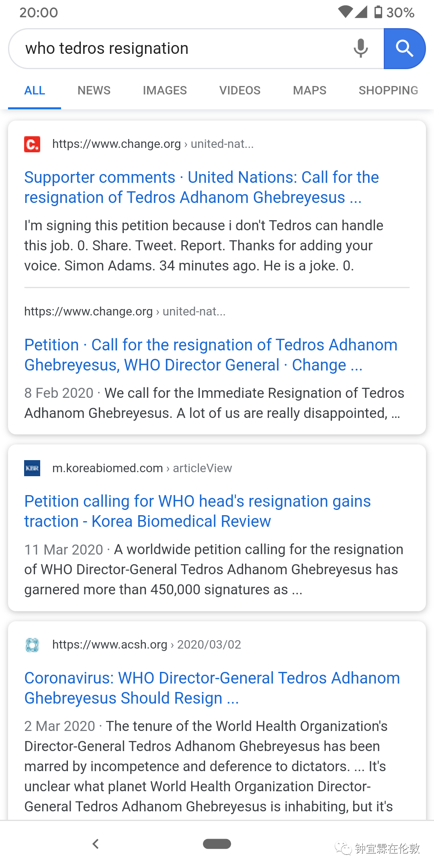Image resolution: width=434 pixels, height=868 pixels.
Task: Select the MAPS tab
Action: (309, 90)
